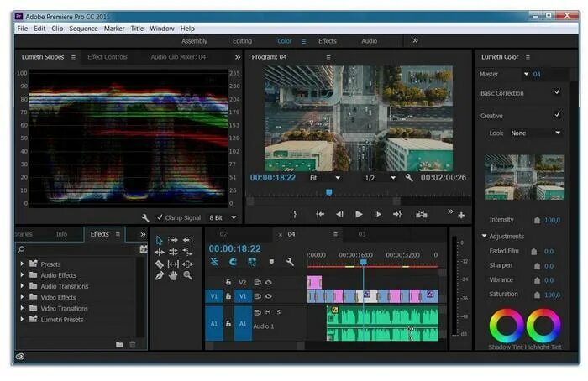This screenshot has height=381, width=588.
Task: Select the Ripple Edit tool
Action: click(159, 252)
